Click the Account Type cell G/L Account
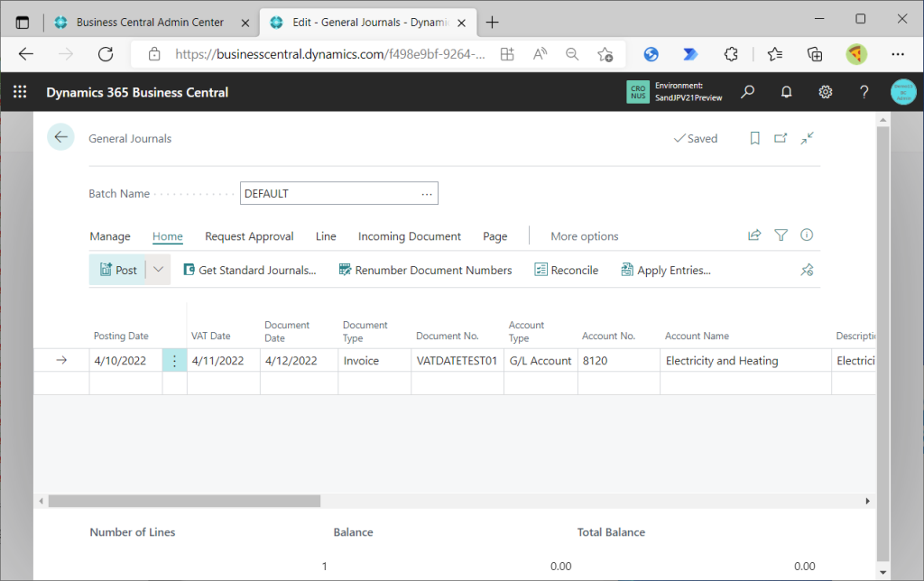The height and width of the screenshot is (581, 924). pos(541,361)
